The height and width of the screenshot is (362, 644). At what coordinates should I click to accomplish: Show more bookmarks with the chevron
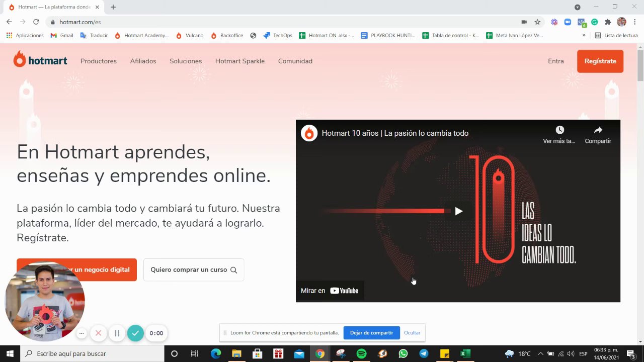584,36
